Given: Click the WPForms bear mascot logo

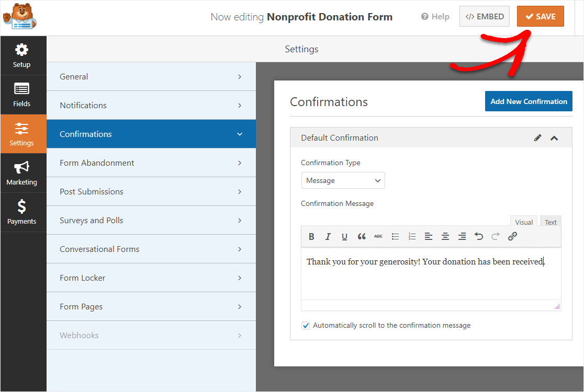Looking at the screenshot, I should 20,16.
